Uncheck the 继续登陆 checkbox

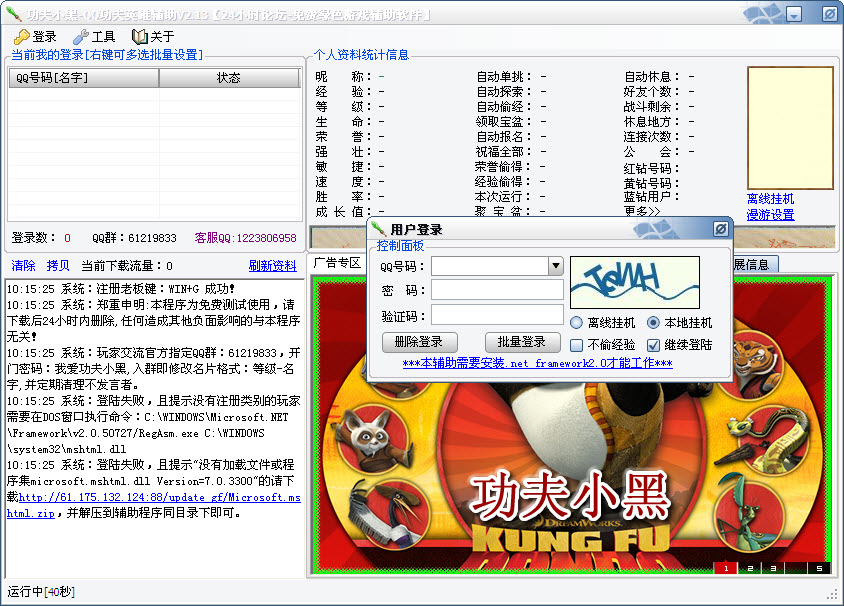[653, 345]
